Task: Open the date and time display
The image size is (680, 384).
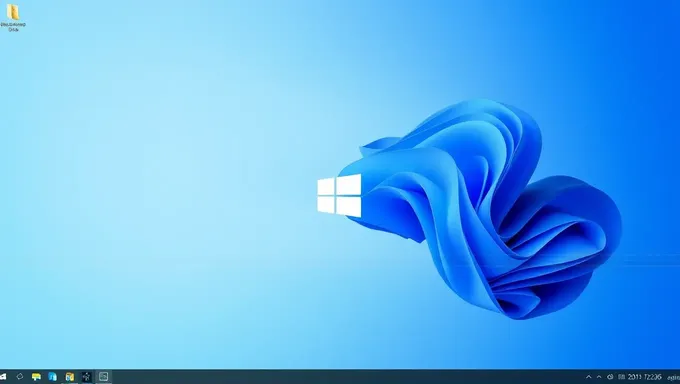Action: click(644, 377)
